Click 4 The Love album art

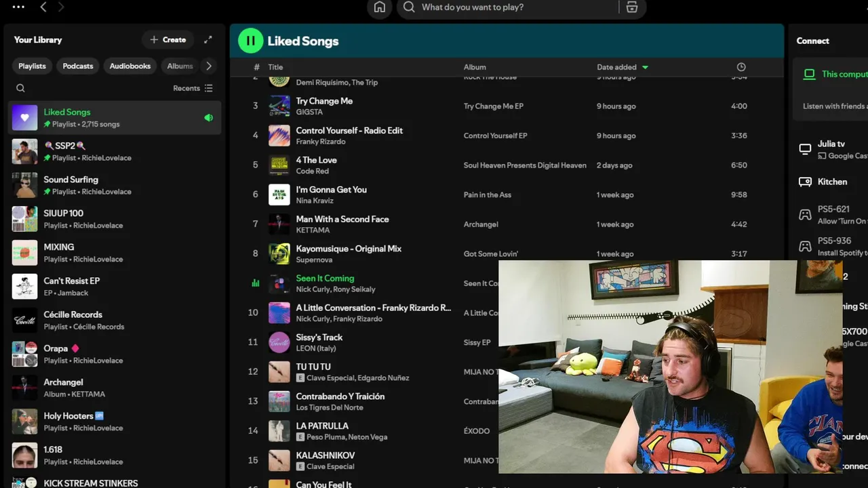point(279,165)
